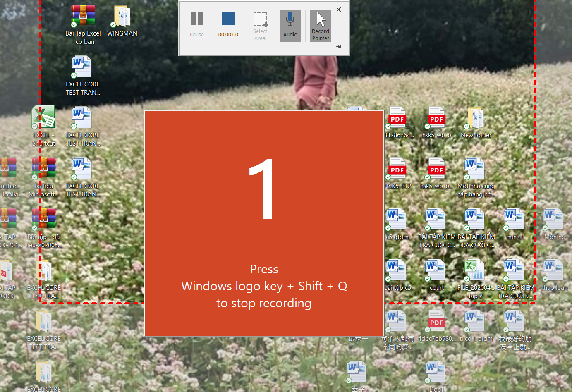The image size is (572, 392).
Task: Select the mln c1 Word document
Action: point(515,224)
